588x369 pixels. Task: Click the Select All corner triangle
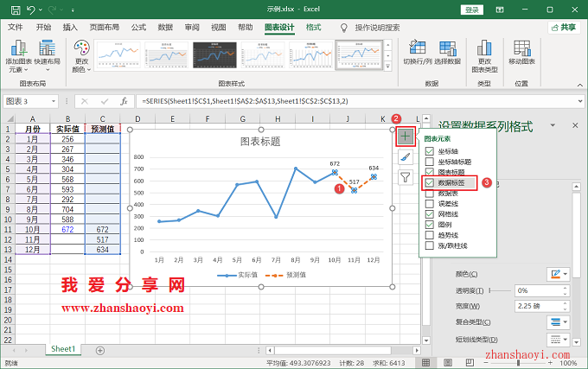click(x=10, y=119)
